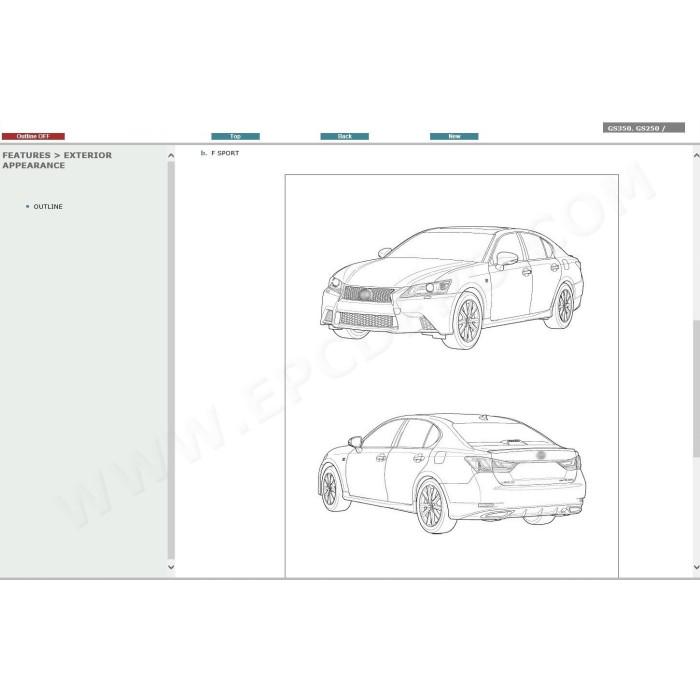The height and width of the screenshot is (700, 700).
Task: Click the Top navigation button
Action: (x=235, y=136)
